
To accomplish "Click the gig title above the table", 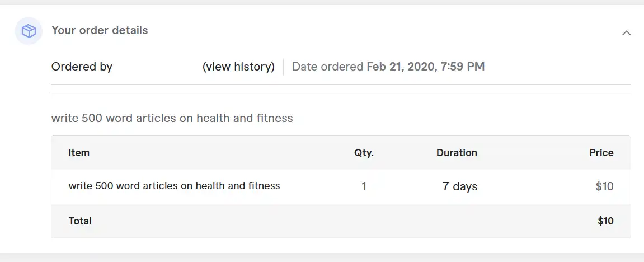I will coord(172,118).
